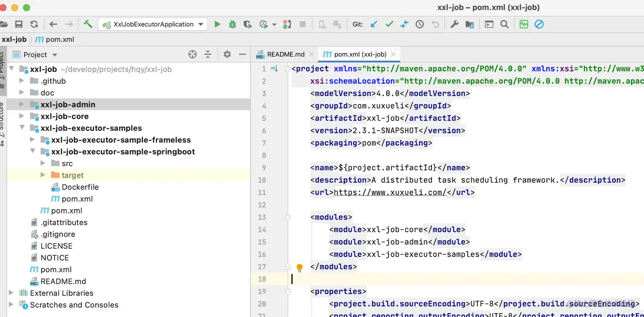Show Git history clock icon
644x317 pixels.
coord(420,24)
